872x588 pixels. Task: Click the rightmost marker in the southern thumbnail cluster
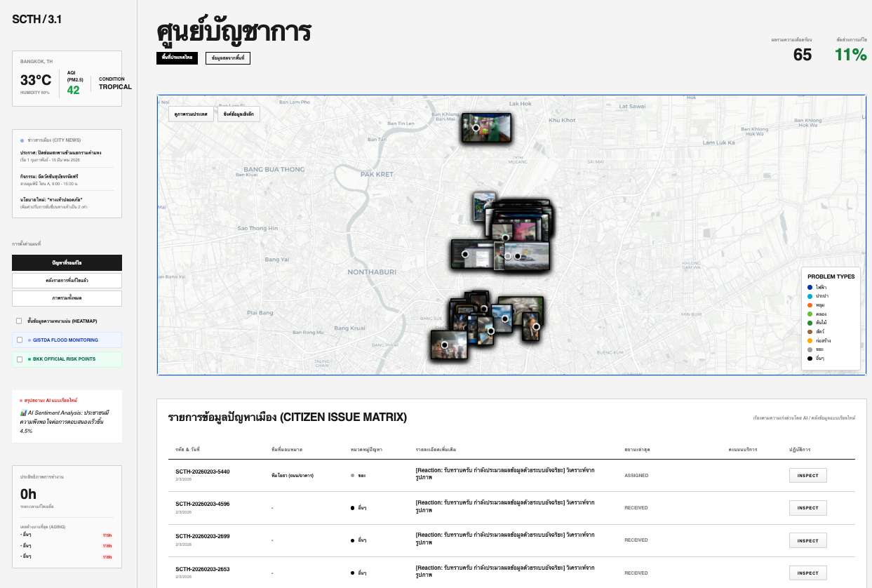pos(536,326)
